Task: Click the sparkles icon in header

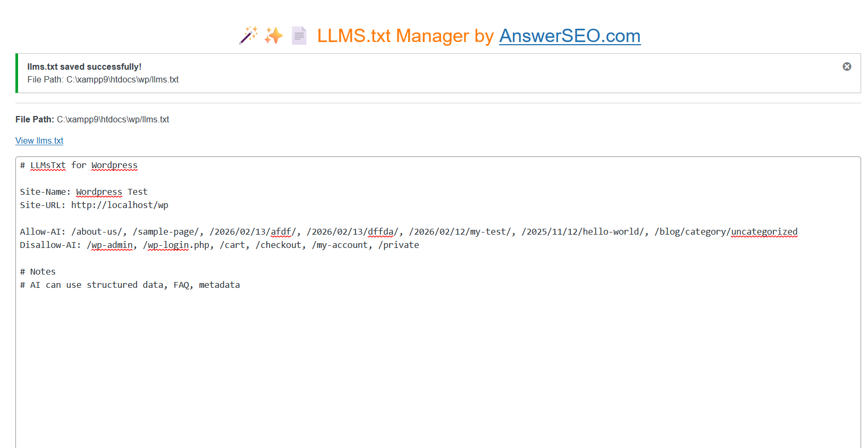Action: (x=274, y=36)
